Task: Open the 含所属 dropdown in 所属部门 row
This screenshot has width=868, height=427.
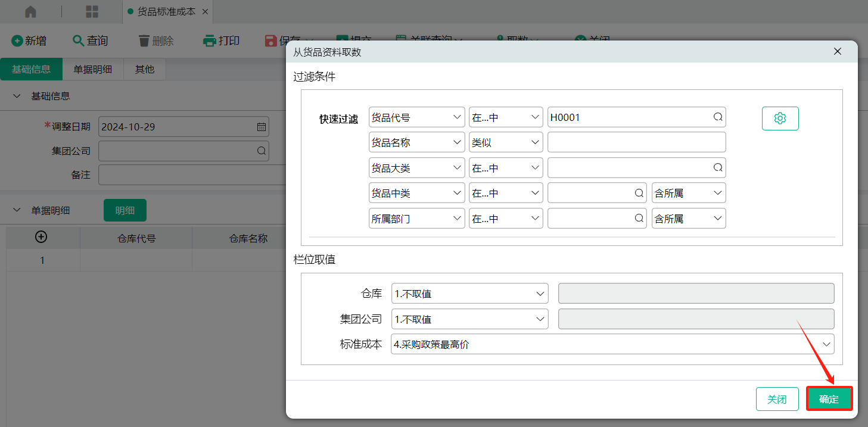Action: (x=689, y=219)
